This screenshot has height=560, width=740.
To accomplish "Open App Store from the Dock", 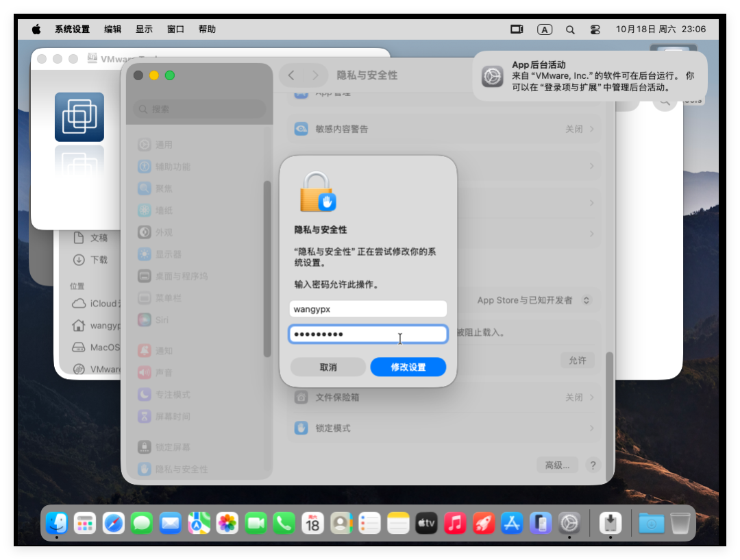I will [512, 523].
